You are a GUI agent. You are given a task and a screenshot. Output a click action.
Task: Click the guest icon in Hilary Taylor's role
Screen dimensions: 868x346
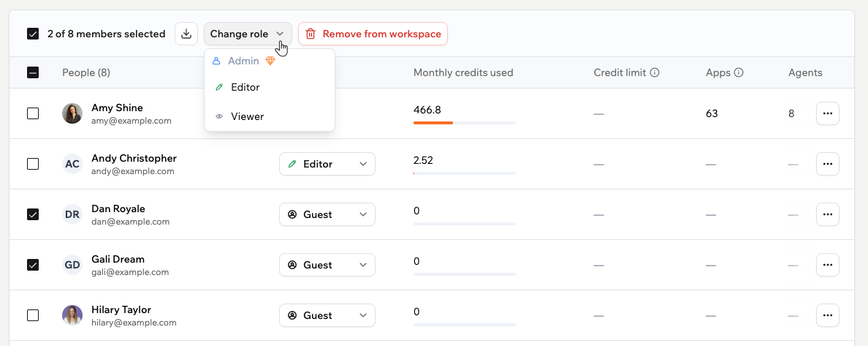(292, 315)
